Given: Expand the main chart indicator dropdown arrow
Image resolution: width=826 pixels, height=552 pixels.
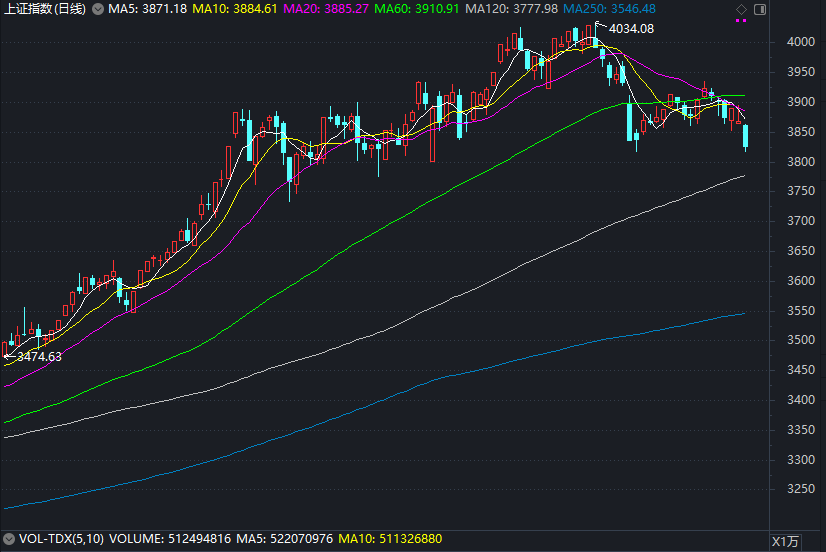Looking at the screenshot, I should click(96, 9).
